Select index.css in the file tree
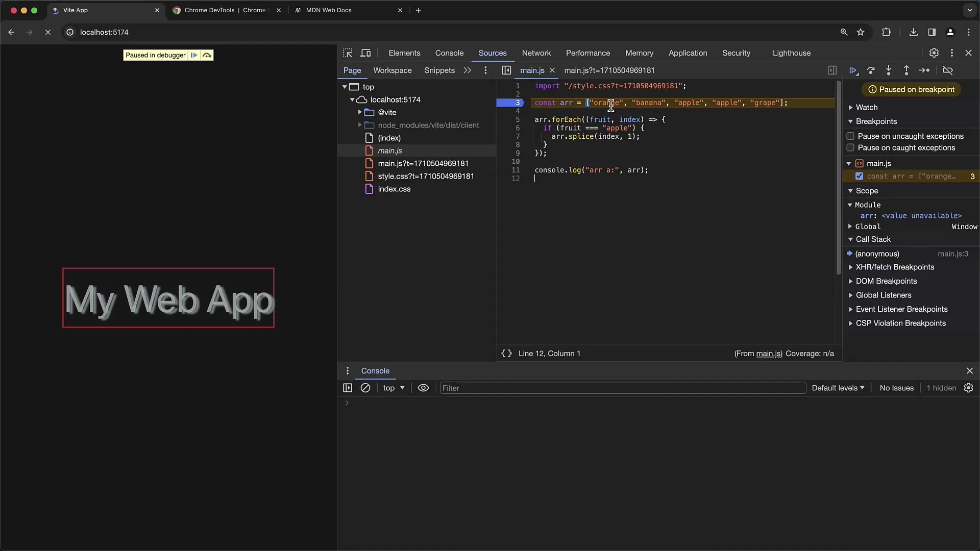 (394, 189)
